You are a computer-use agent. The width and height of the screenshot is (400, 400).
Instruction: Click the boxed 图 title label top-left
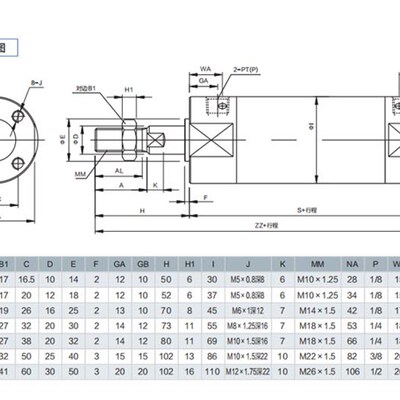click(x=8, y=48)
